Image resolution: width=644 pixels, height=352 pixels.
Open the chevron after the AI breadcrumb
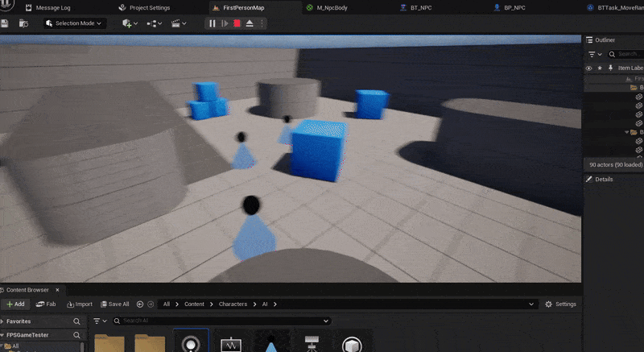275,304
